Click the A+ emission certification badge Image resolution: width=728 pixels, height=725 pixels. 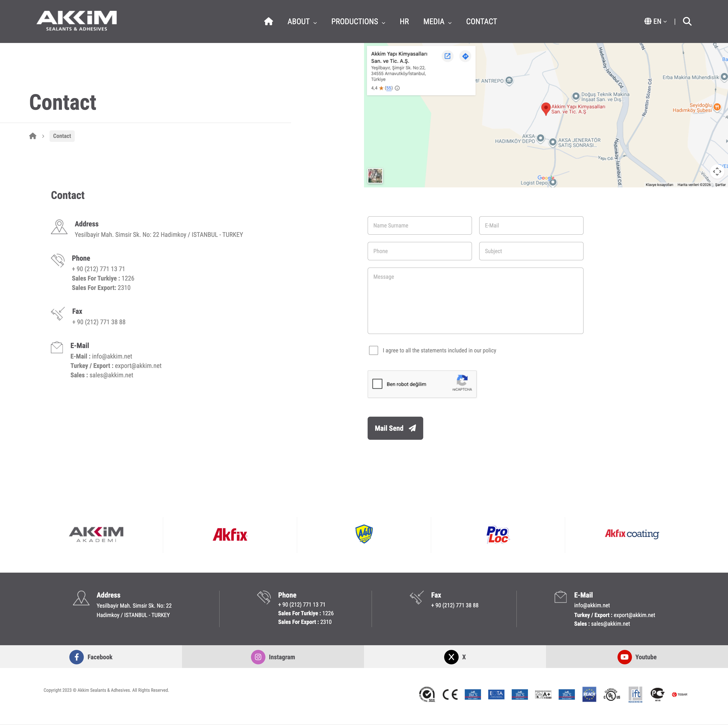[x=543, y=694]
